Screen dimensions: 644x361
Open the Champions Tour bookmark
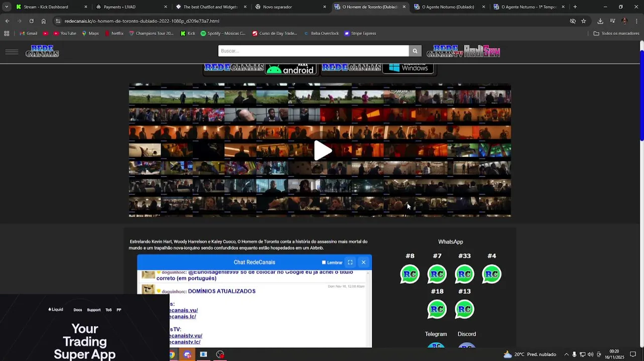point(151,34)
